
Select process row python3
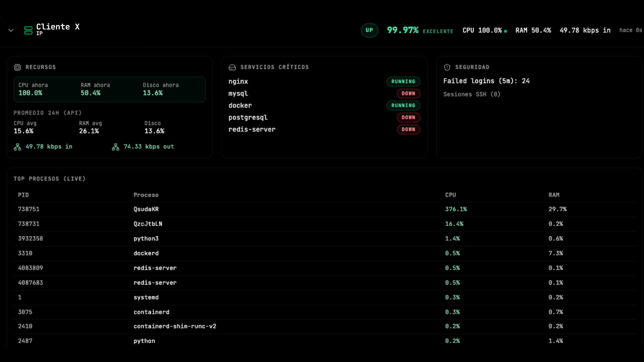click(324, 239)
